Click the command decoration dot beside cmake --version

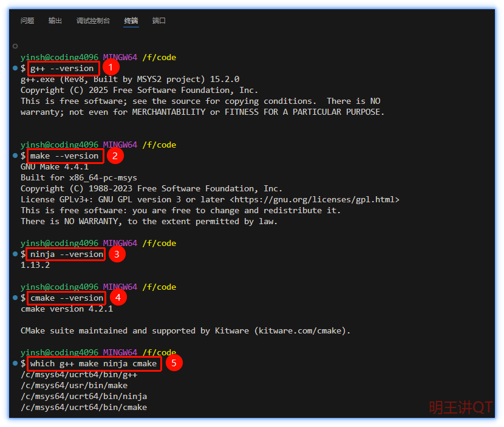tap(15, 298)
